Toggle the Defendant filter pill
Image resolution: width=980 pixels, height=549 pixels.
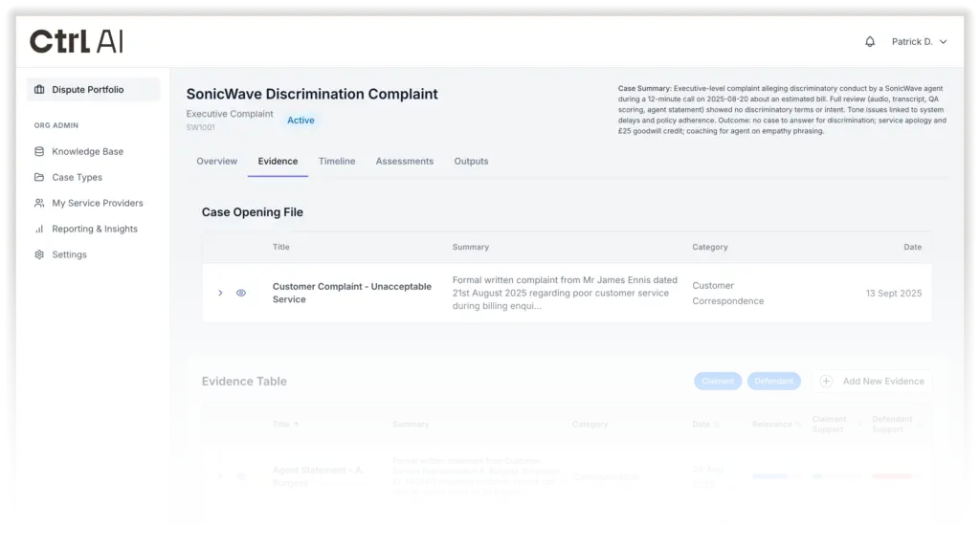(x=773, y=381)
